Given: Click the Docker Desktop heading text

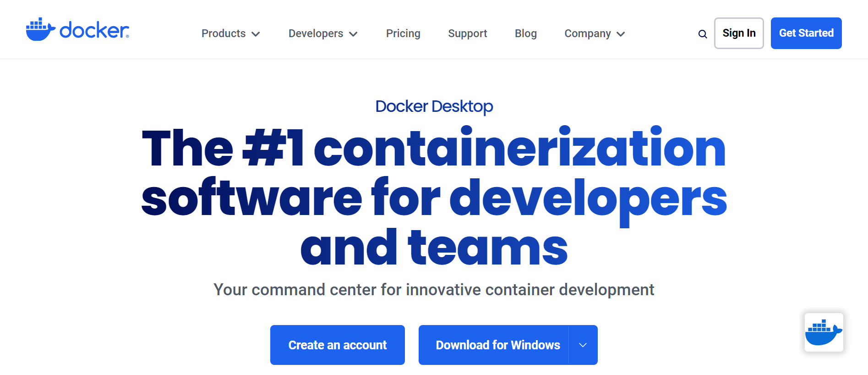Looking at the screenshot, I should pyautogui.click(x=434, y=106).
